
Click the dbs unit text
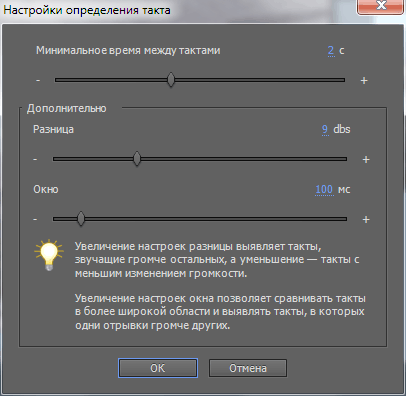(342, 129)
